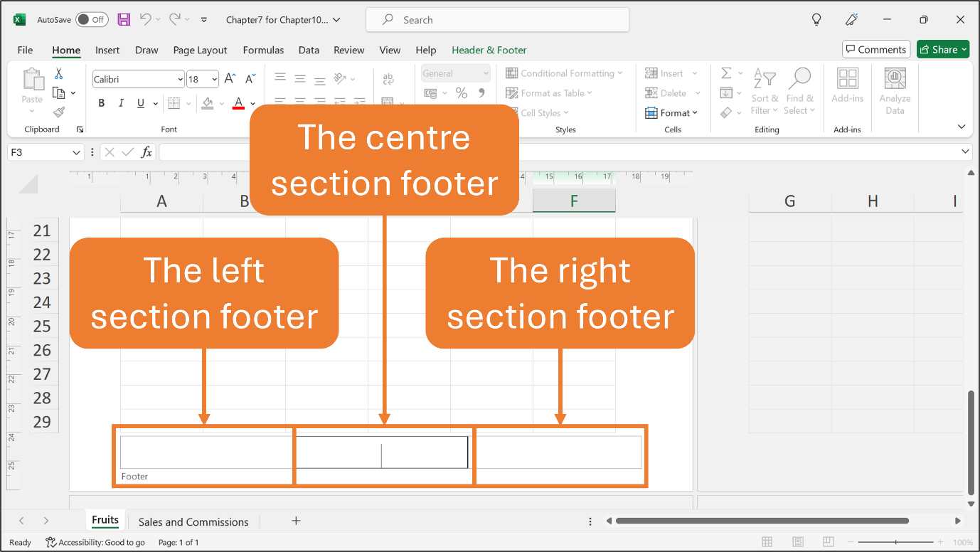980x552 pixels.
Task: Expand the formula bar chevron
Action: click(965, 152)
